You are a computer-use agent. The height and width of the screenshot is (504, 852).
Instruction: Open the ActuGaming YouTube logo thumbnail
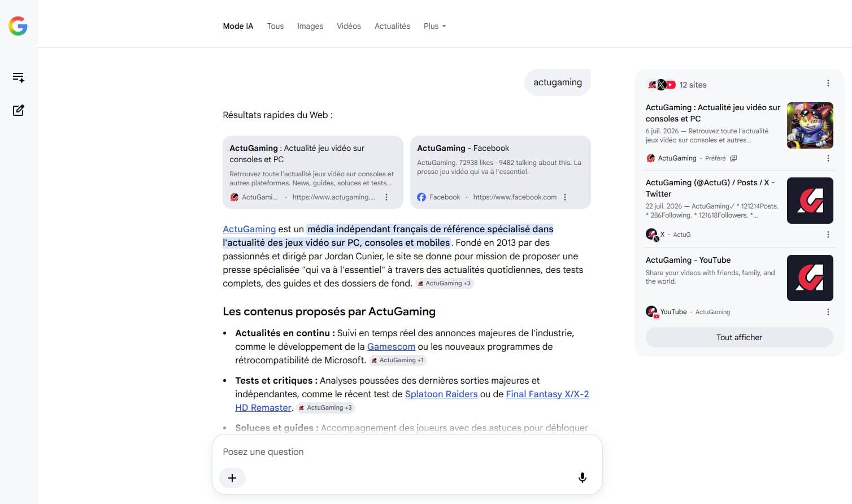pos(810,278)
